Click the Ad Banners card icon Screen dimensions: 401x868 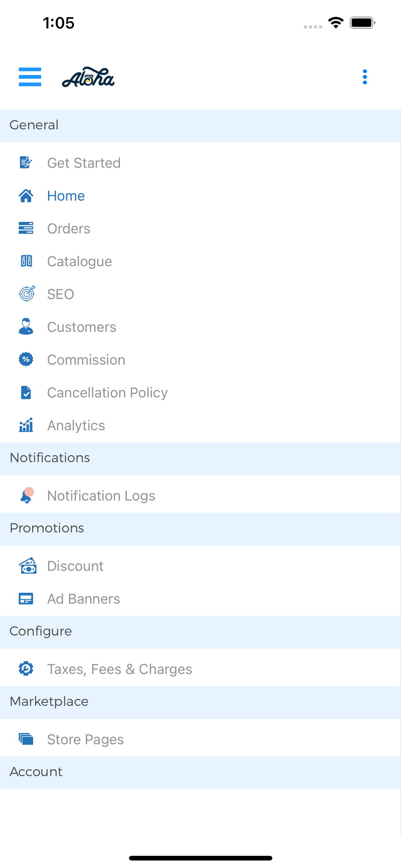click(x=26, y=599)
